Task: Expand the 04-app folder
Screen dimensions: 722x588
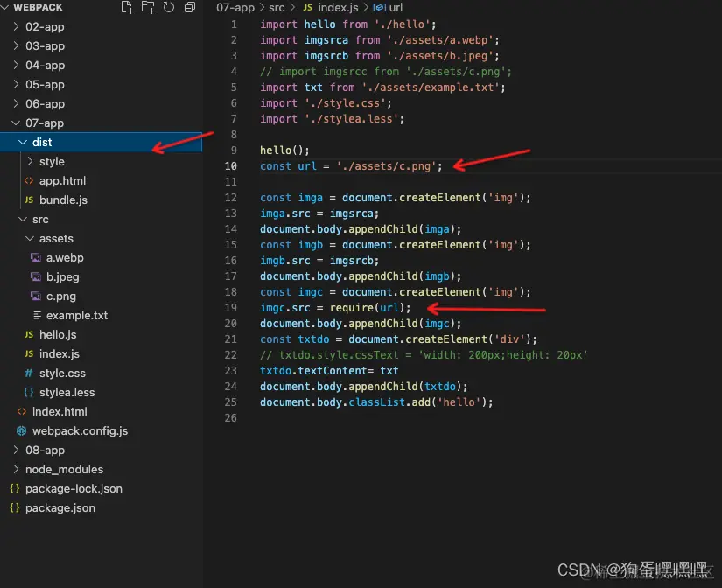Action: pyautogui.click(x=16, y=65)
